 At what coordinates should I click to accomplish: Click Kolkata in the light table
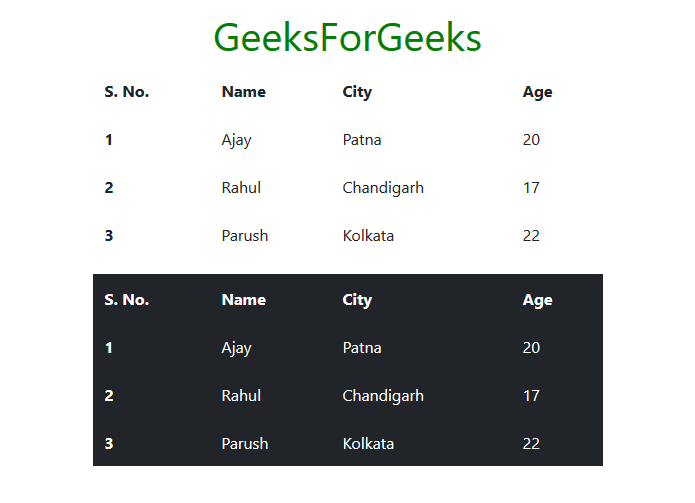click(x=368, y=236)
